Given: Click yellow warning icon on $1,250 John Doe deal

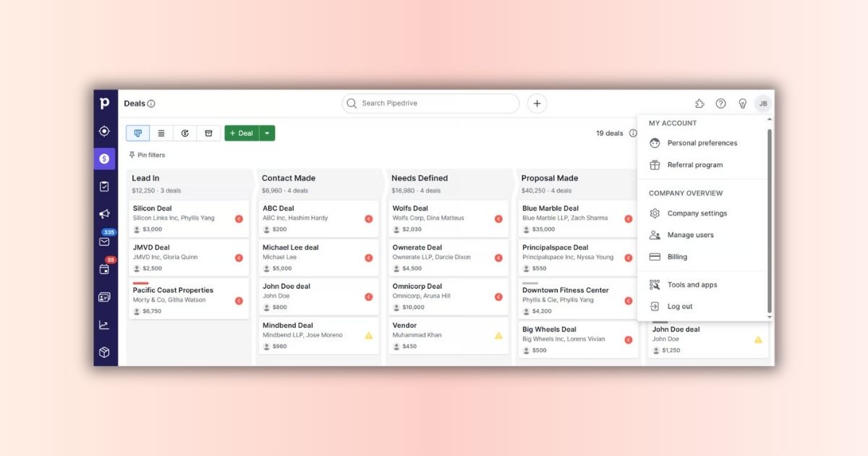Looking at the screenshot, I should click(x=758, y=339).
